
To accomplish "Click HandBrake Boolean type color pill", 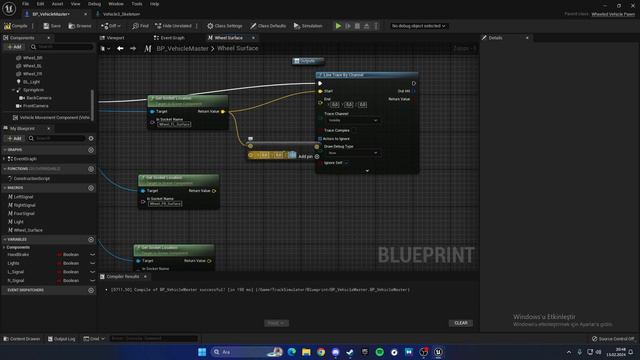I will (59, 255).
